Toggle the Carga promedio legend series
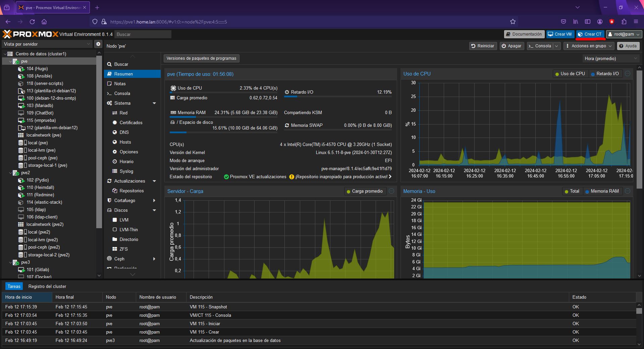Image resolution: width=644 pixels, height=349 pixels. click(x=365, y=191)
